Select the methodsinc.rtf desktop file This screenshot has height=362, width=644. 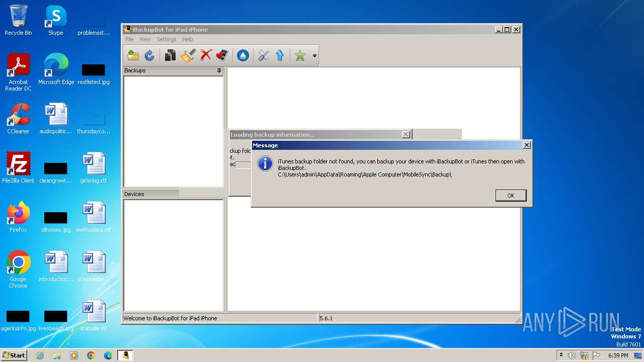(94, 217)
